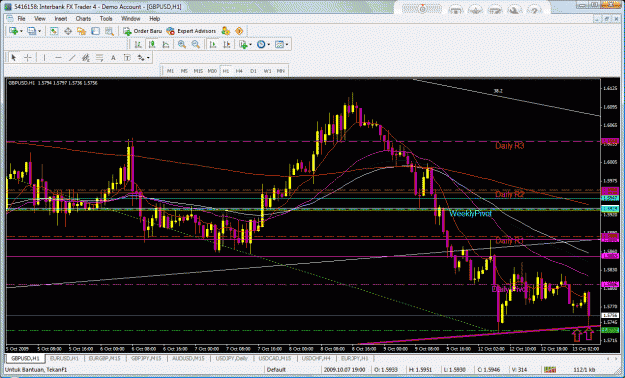Open the Data Window icon
The image size is (625, 378).
(x=68, y=31)
